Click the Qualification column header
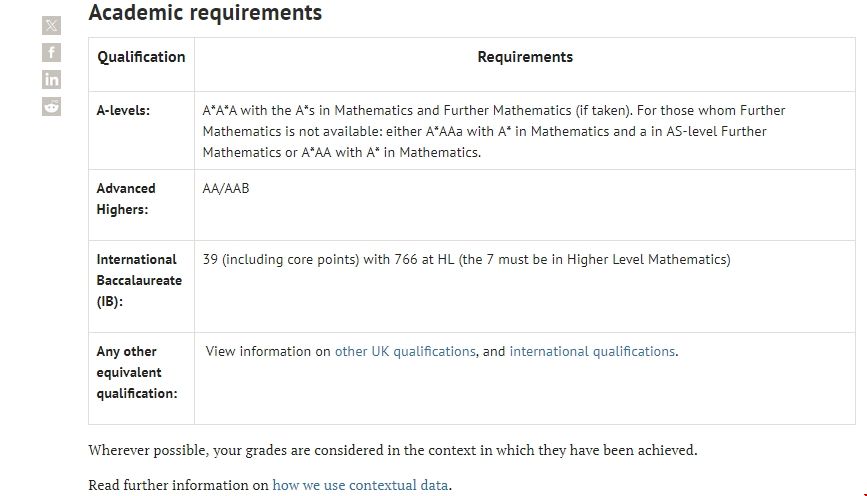The height and width of the screenshot is (496, 867). coord(141,57)
